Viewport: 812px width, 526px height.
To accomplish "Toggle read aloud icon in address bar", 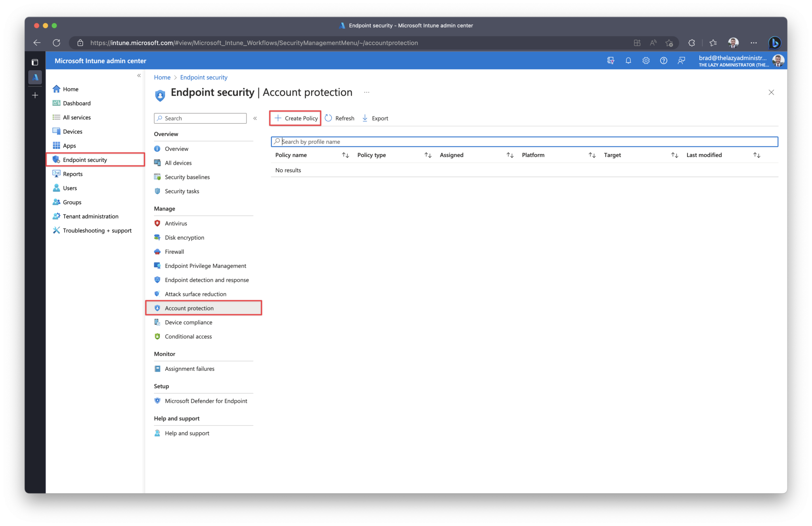I will pyautogui.click(x=653, y=43).
